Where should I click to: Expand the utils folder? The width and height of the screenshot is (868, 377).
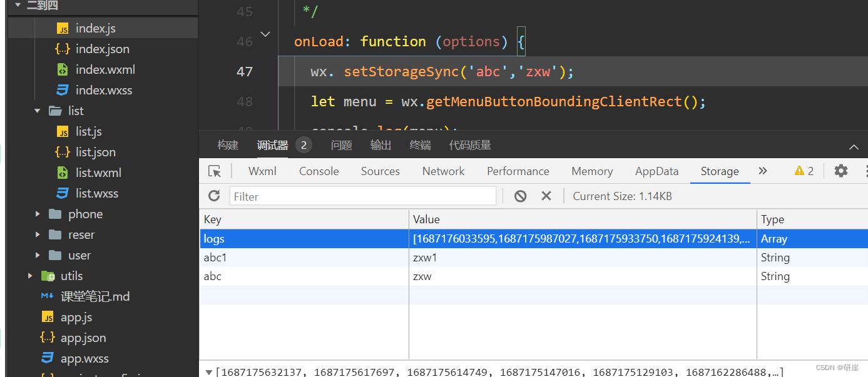(30, 276)
